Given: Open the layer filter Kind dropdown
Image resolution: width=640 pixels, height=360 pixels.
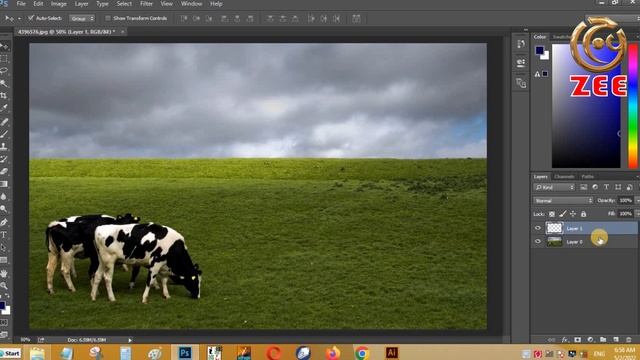Looking at the screenshot, I should tap(554, 187).
